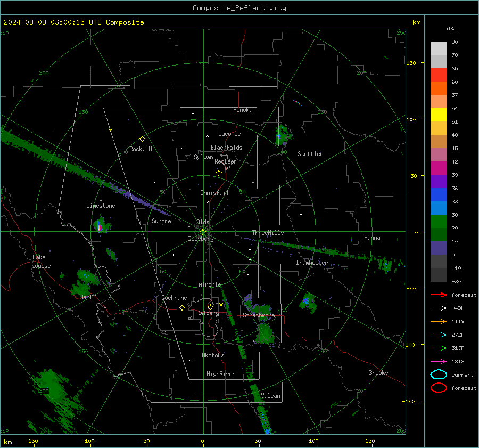The width and height of the screenshot is (479, 448).
Task: Click the dBZ legend heading
Action: click(451, 28)
